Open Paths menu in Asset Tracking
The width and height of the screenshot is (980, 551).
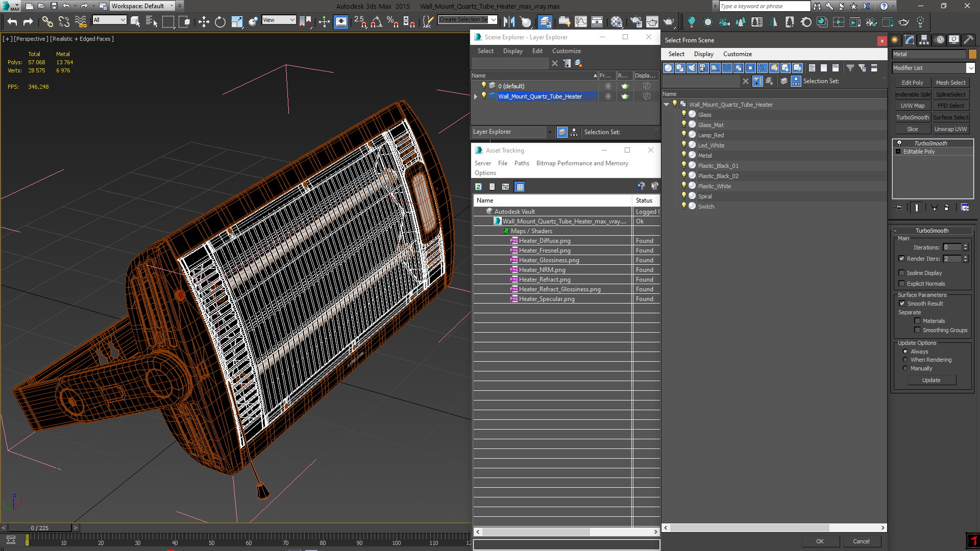click(x=521, y=163)
